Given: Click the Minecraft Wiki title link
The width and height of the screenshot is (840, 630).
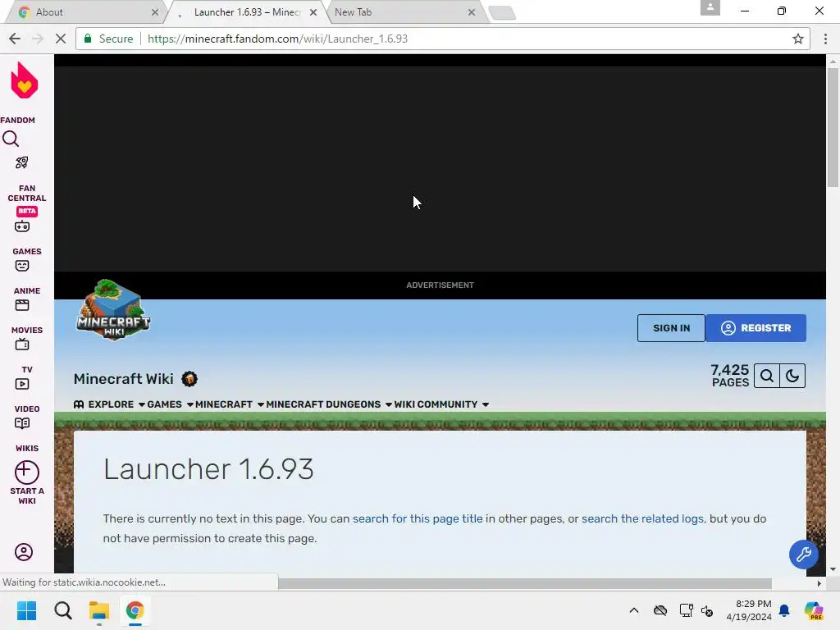Looking at the screenshot, I should [123, 379].
